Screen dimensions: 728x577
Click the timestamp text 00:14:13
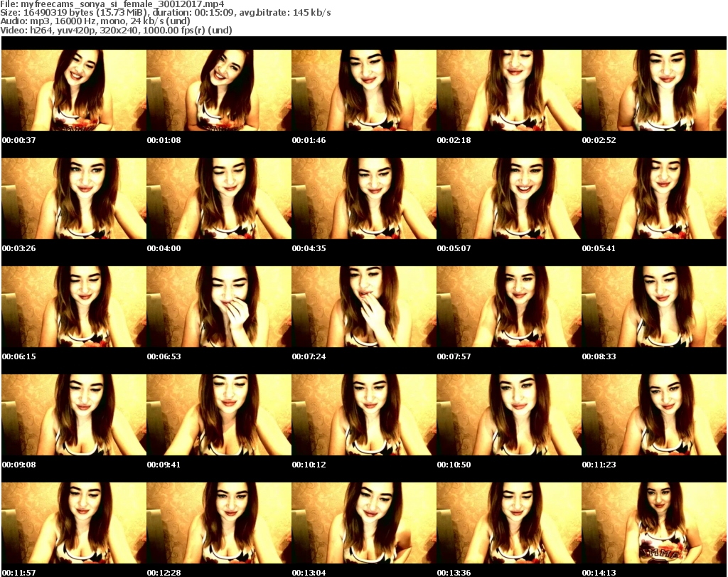click(x=599, y=573)
